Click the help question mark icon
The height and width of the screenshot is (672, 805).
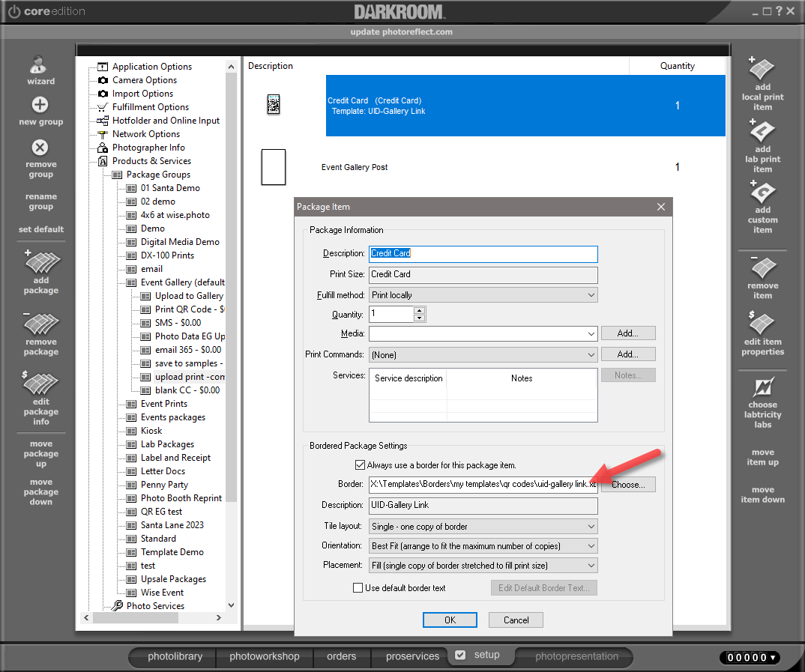779,10
